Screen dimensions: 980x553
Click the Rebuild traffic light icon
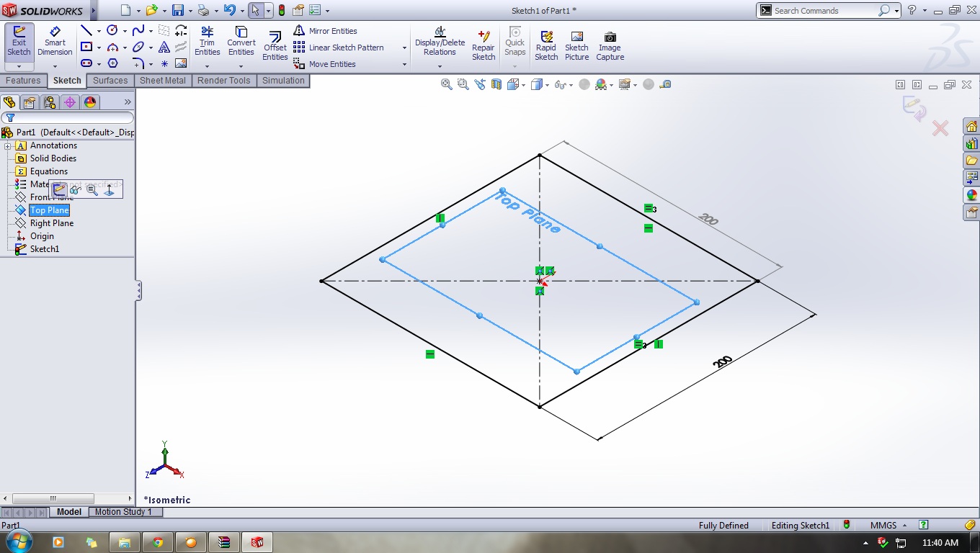[281, 10]
